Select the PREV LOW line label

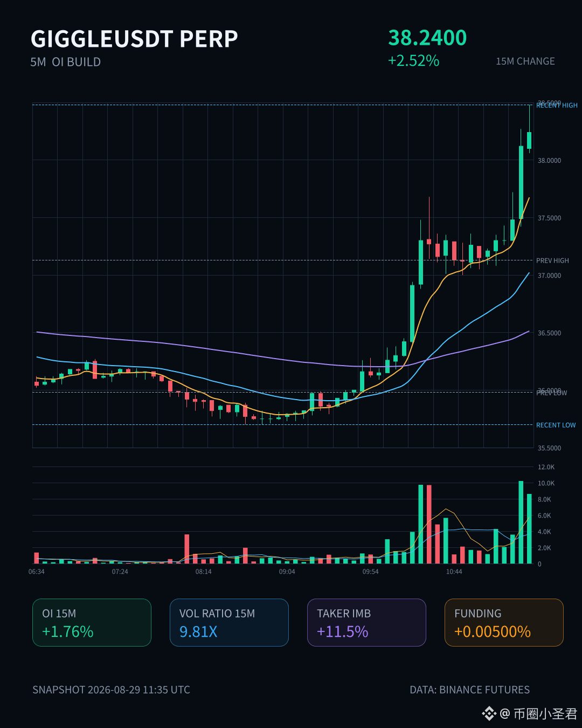pos(552,393)
